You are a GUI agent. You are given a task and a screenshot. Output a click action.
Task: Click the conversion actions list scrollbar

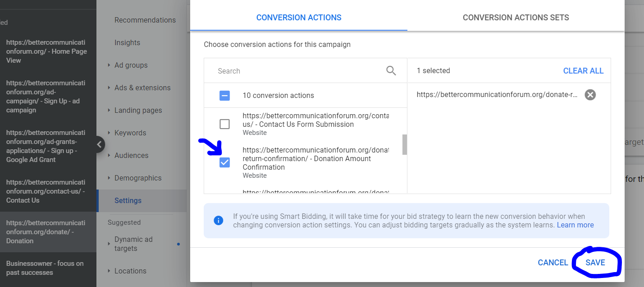(405, 144)
